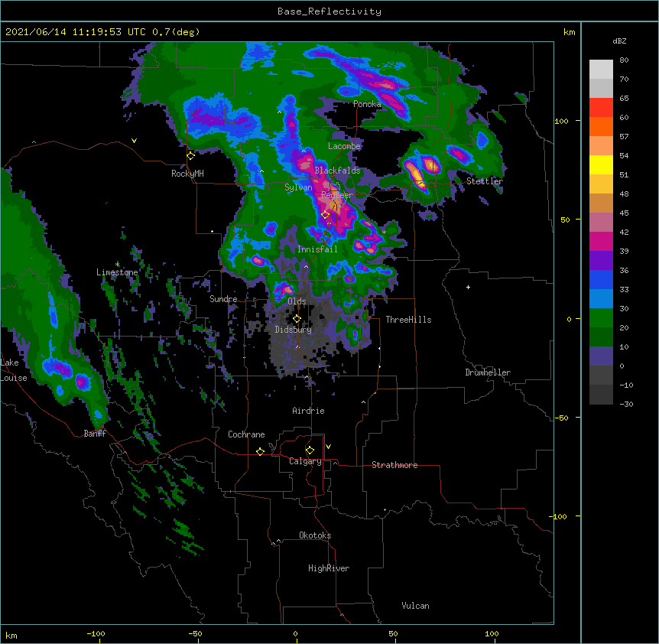Pick the orange 57-60 dBZ legend swatch
This screenshot has width=659, height=644.
click(601, 127)
